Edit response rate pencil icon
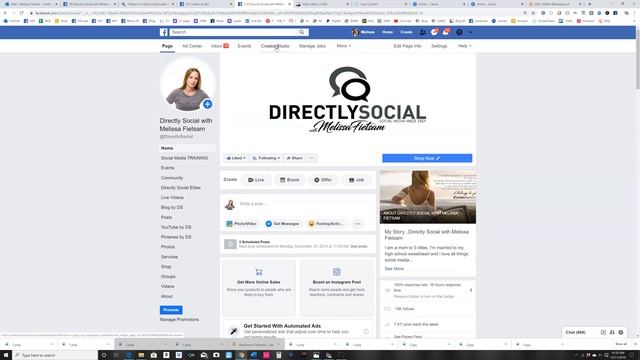The width and height of the screenshot is (640, 360). coord(471,290)
